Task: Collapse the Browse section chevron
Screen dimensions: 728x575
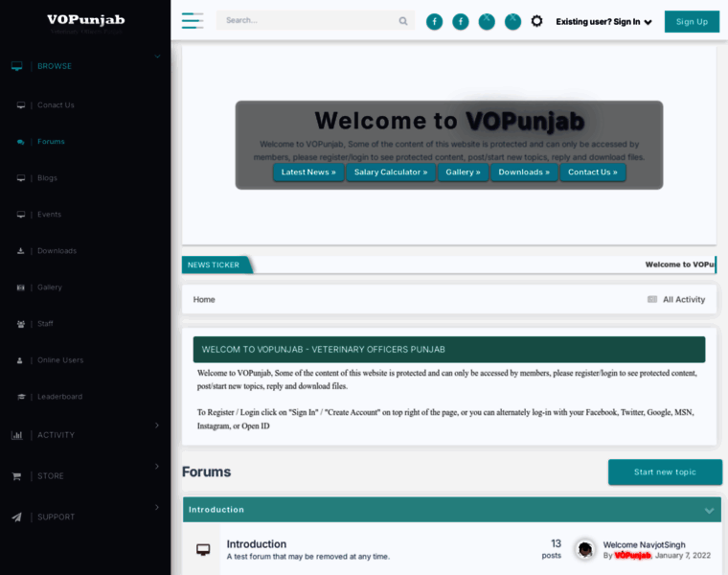Action: click(x=157, y=57)
